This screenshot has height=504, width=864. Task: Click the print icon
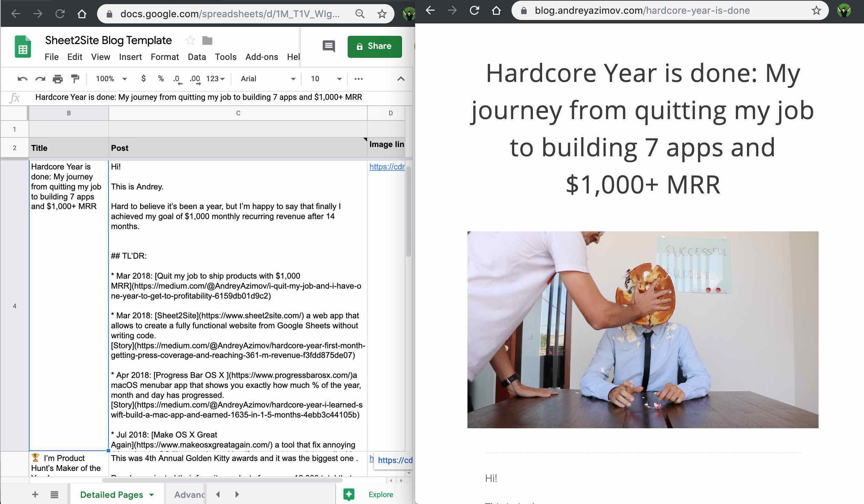pos(57,79)
